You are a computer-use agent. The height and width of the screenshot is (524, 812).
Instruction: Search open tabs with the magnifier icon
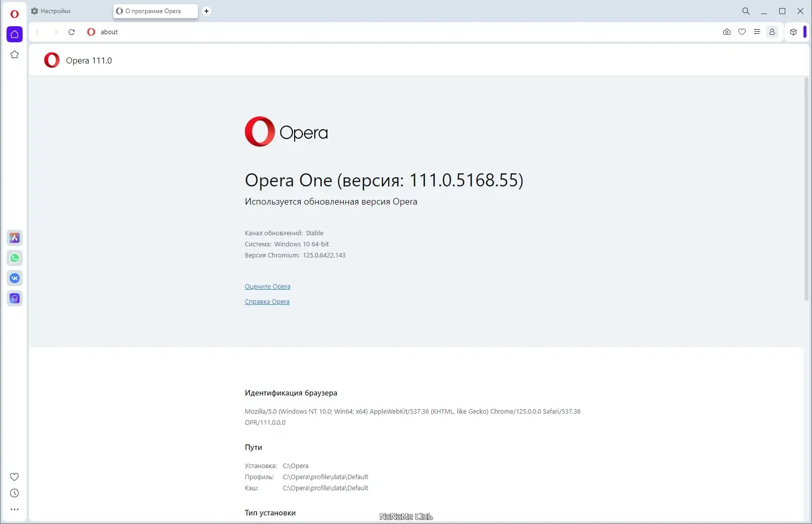[746, 11]
